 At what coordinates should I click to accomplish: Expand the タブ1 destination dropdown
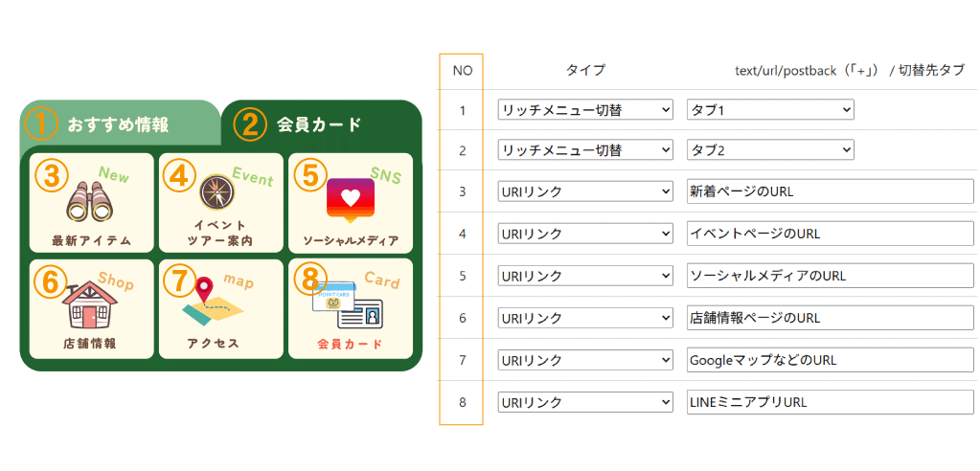coord(769,110)
